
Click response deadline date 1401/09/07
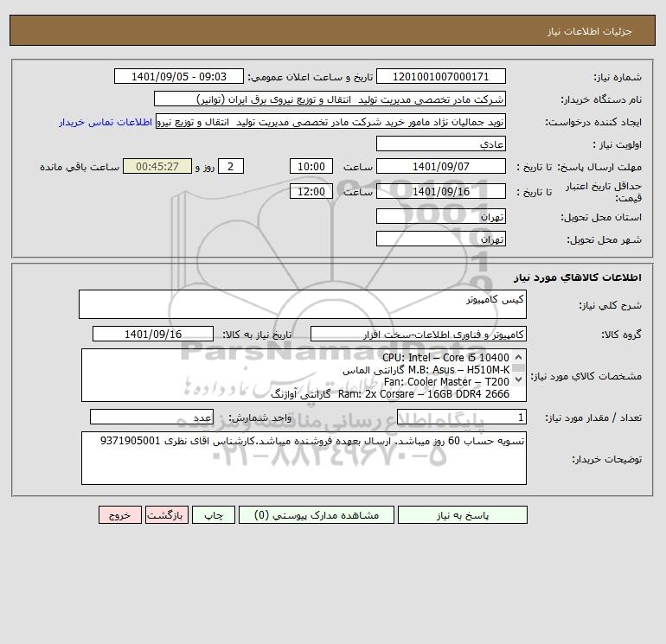441,167
